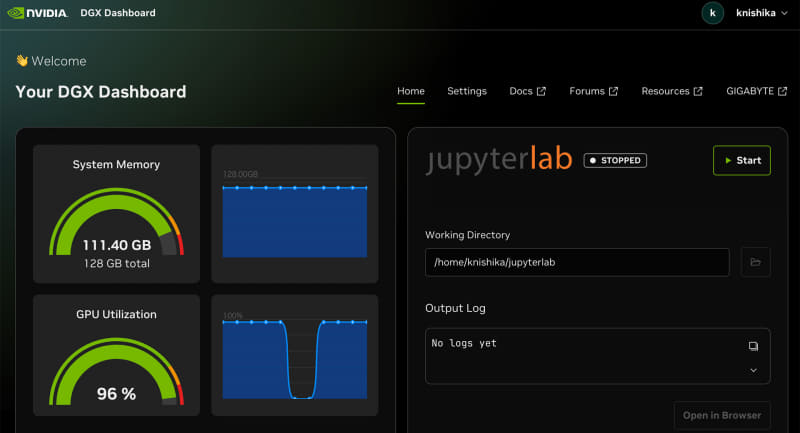The image size is (800, 433).
Task: Click the external-link icon beside GIGABYTE
Action: click(x=783, y=91)
